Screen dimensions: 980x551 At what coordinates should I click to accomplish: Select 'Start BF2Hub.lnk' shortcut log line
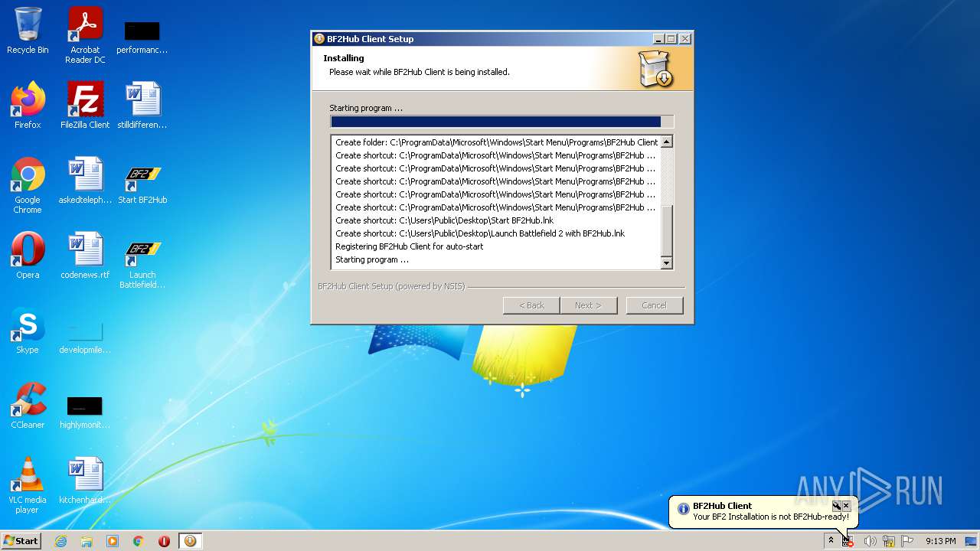tap(444, 220)
